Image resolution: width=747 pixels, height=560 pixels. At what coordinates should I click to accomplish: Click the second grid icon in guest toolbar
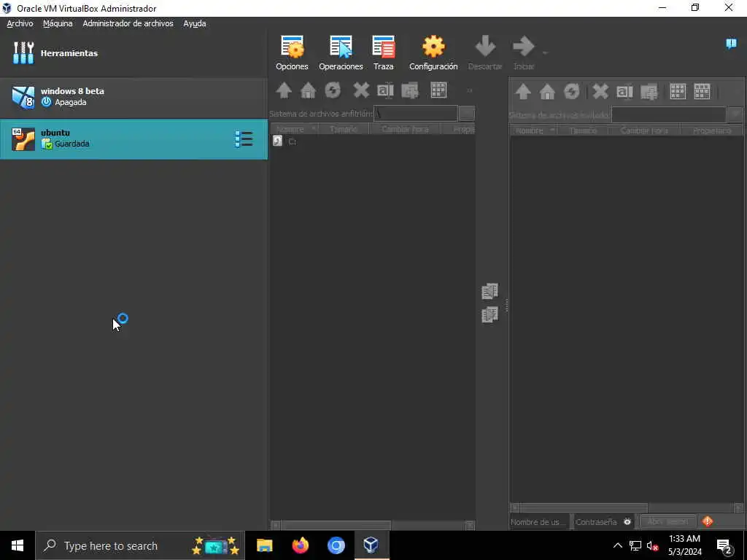702,91
